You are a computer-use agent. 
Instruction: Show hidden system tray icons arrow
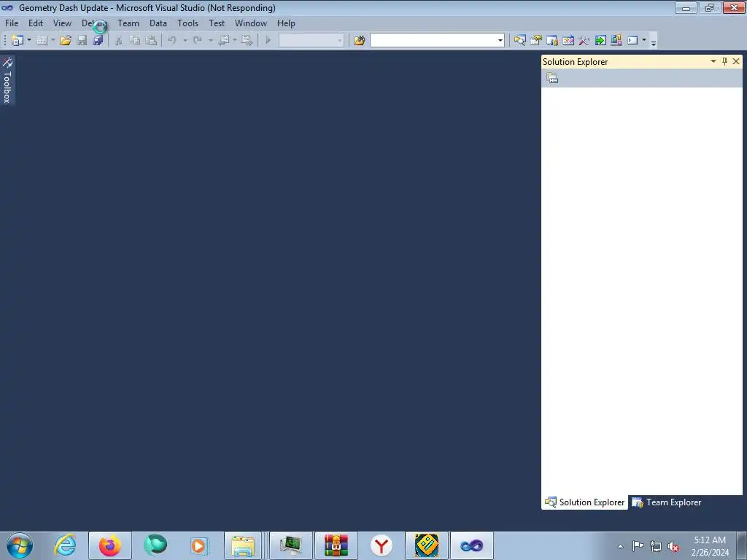coord(620,546)
